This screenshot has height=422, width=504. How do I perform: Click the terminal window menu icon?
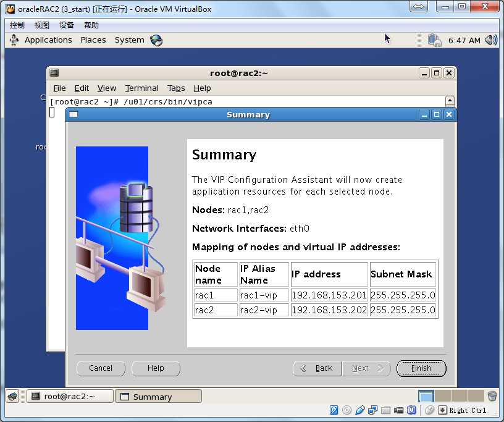point(54,73)
